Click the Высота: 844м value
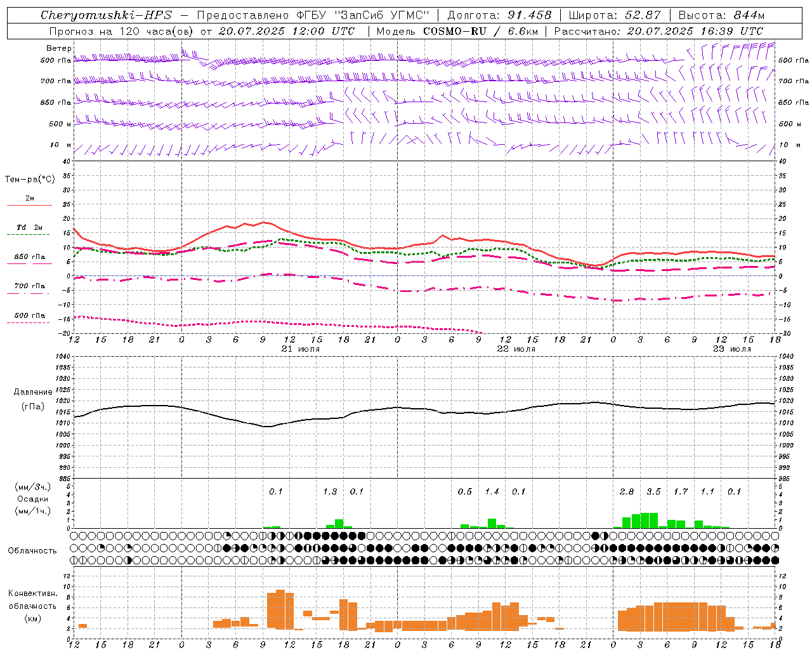The width and height of the screenshot is (812, 650). [721, 15]
